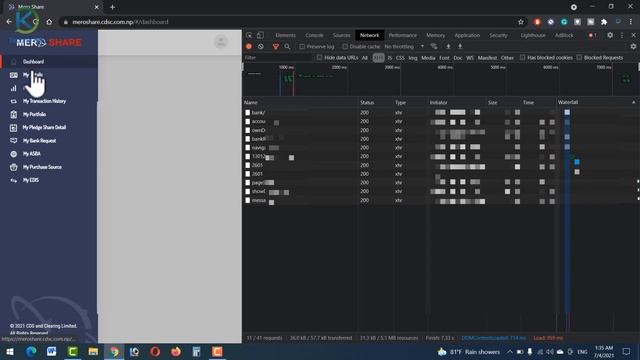Open My Purchase Source sidebar item
Image resolution: width=640 pixels, height=360 pixels.
42,167
